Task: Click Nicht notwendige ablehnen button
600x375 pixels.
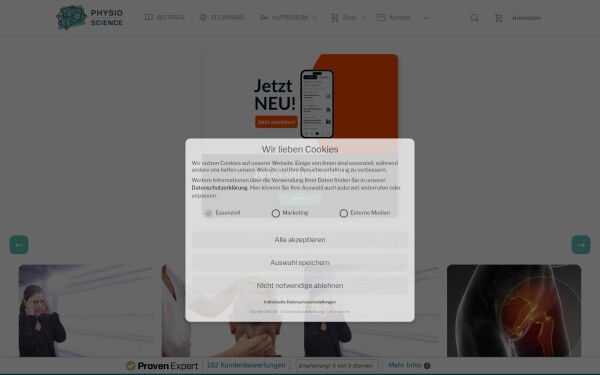Action: [300, 285]
